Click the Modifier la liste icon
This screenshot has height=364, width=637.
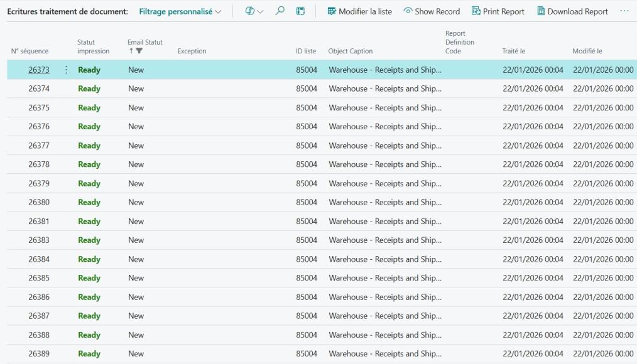[x=332, y=11]
